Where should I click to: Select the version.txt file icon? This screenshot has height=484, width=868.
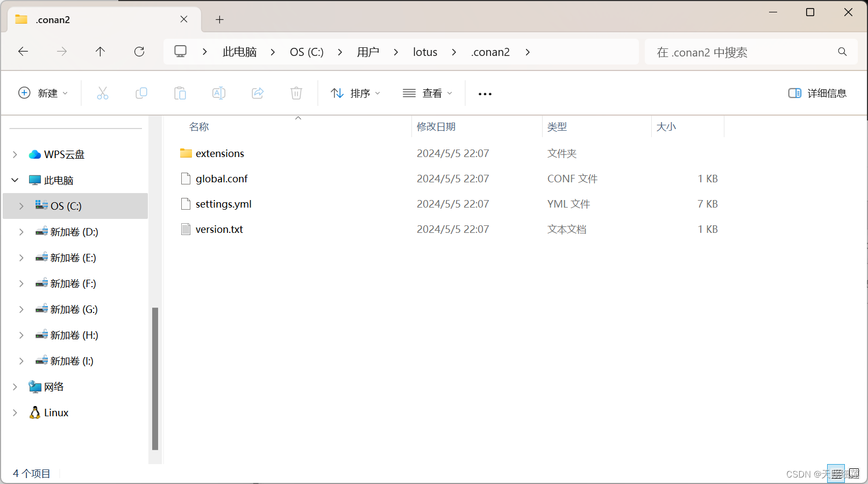click(x=186, y=229)
